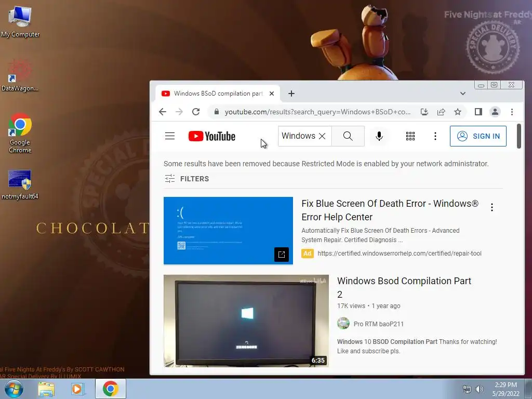Open Windows Explorer from taskbar
Screen dimensions: 532x399
click(x=46, y=389)
